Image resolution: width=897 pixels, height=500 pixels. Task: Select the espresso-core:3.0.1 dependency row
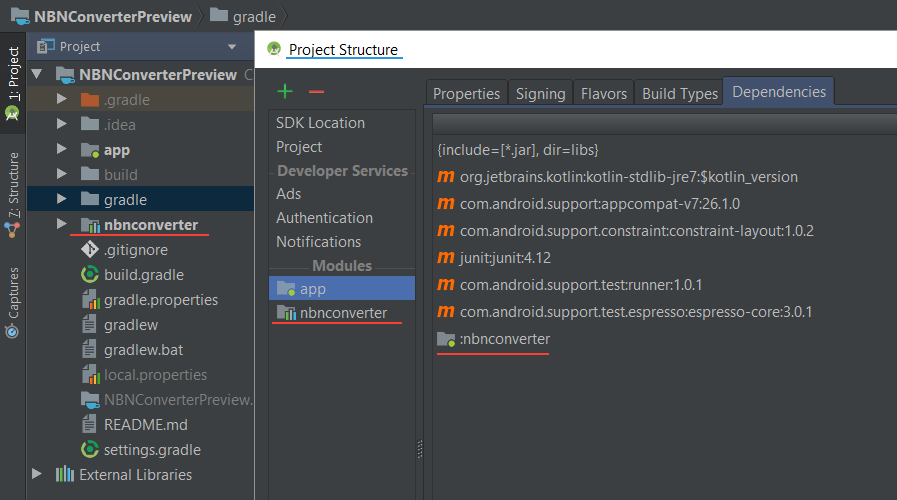664,311
